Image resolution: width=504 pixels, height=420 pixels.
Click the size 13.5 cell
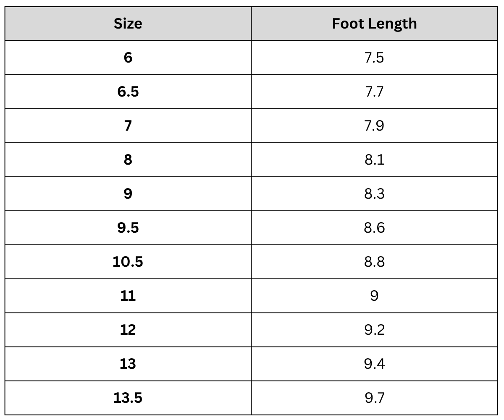click(128, 398)
